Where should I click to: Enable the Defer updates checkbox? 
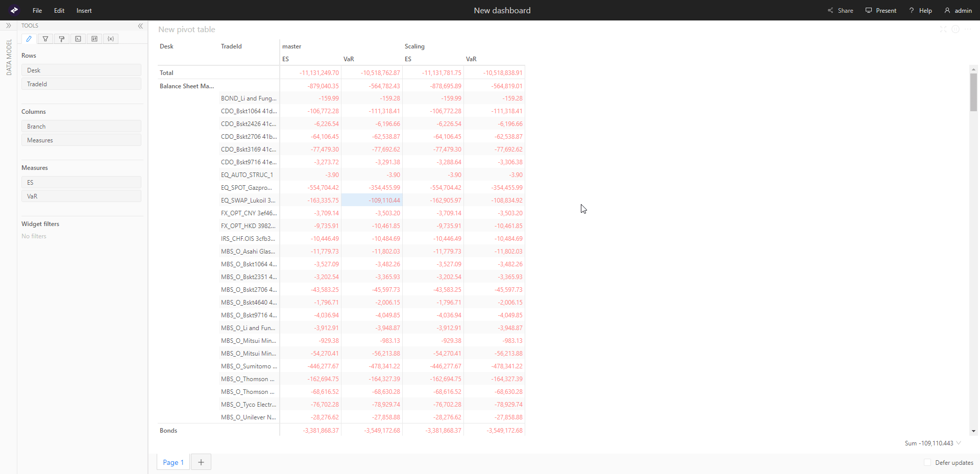pyautogui.click(x=928, y=463)
